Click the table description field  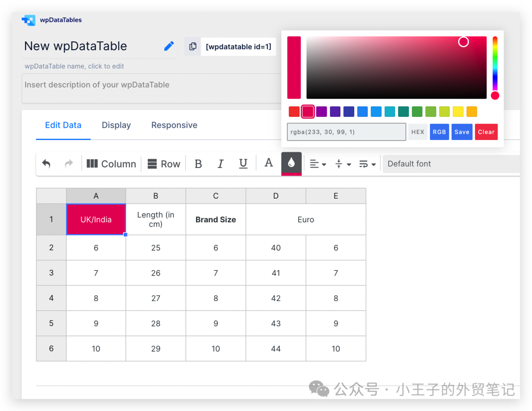point(152,88)
